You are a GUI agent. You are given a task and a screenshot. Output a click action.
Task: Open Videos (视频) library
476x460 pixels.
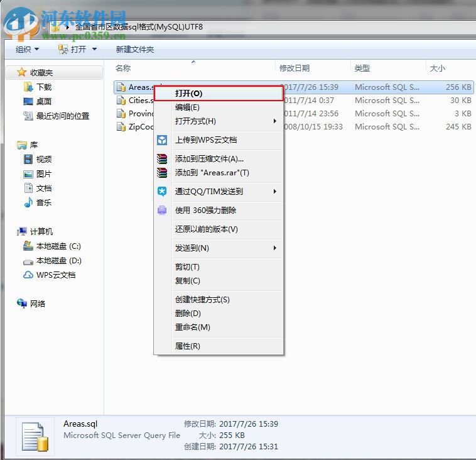tap(38, 159)
